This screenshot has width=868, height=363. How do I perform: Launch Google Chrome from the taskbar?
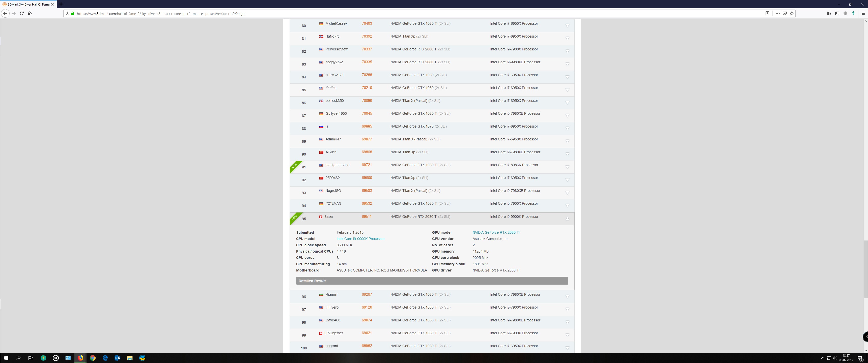93,358
